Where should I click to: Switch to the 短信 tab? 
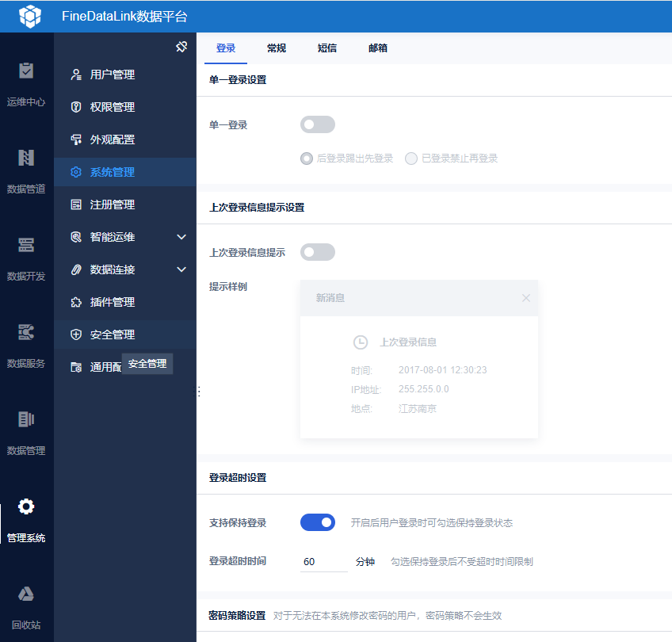[327, 48]
